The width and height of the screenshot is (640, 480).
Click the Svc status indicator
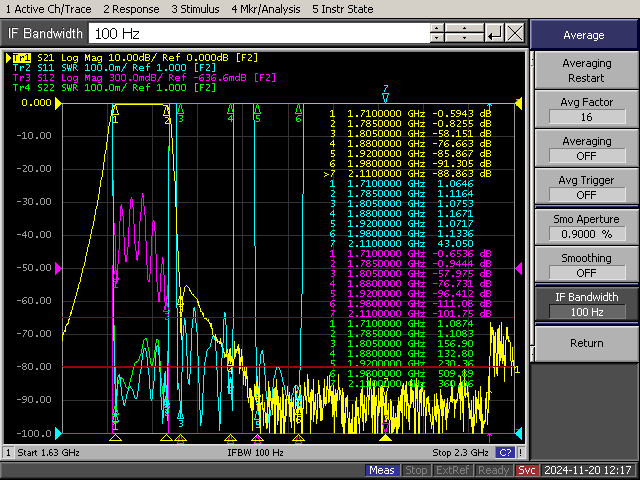tap(528, 470)
